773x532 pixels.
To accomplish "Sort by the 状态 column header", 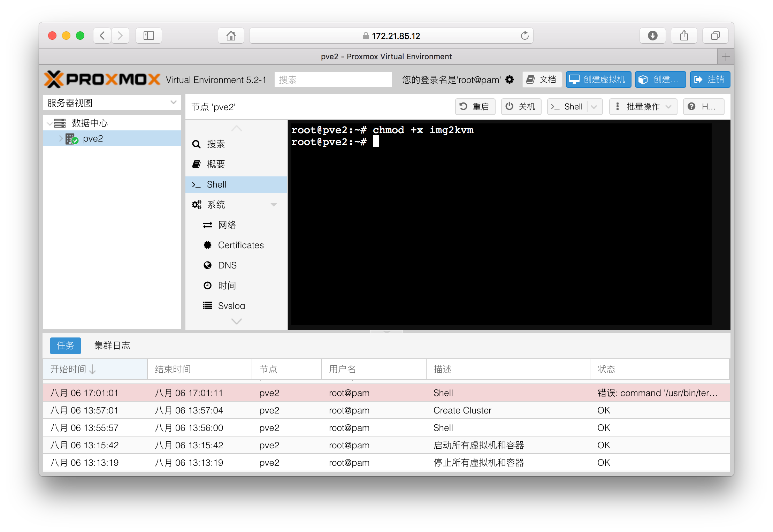I will click(x=660, y=369).
